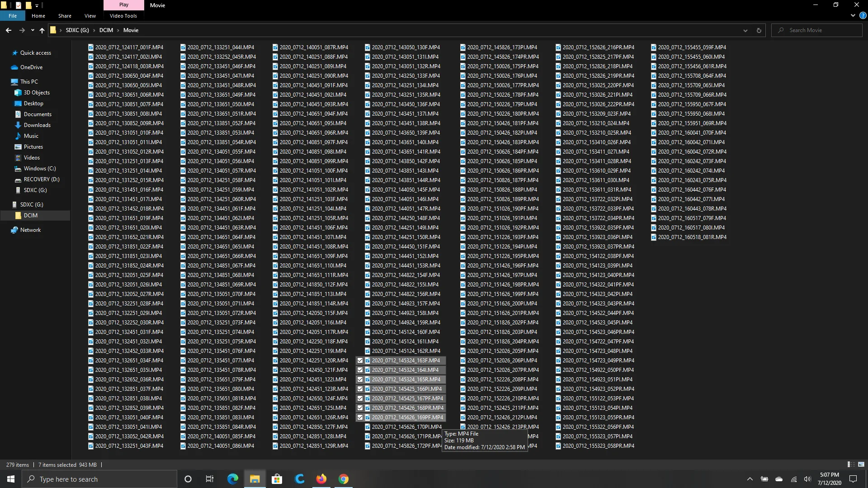The width and height of the screenshot is (868, 488).
Task: Refresh the Movie folder view
Action: coord(759,30)
